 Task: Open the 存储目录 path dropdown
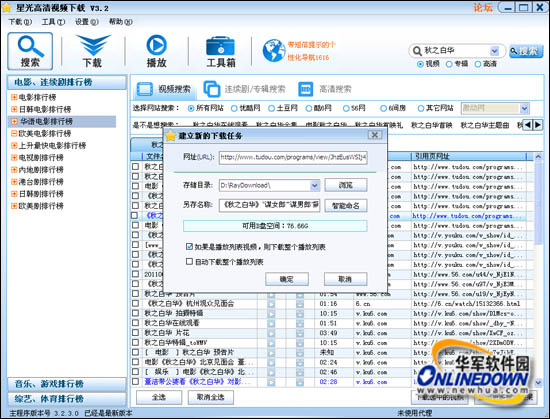pyautogui.click(x=315, y=185)
